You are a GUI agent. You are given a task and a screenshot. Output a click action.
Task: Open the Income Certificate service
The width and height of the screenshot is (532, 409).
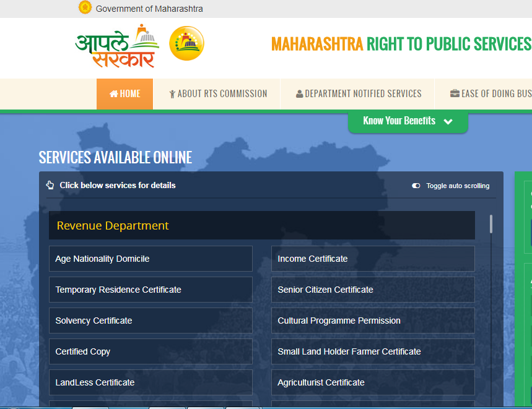click(x=373, y=258)
